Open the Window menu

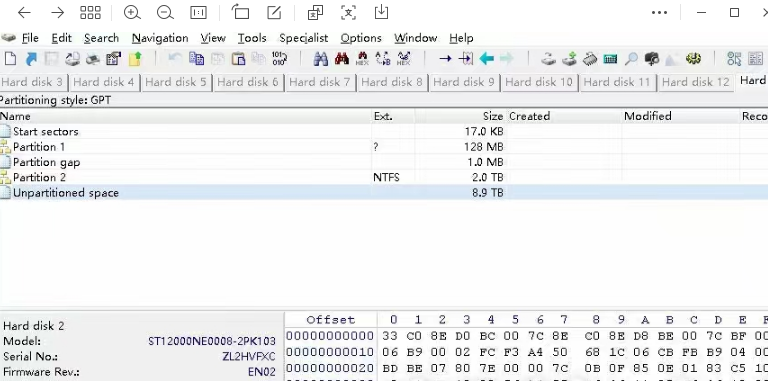coord(415,38)
